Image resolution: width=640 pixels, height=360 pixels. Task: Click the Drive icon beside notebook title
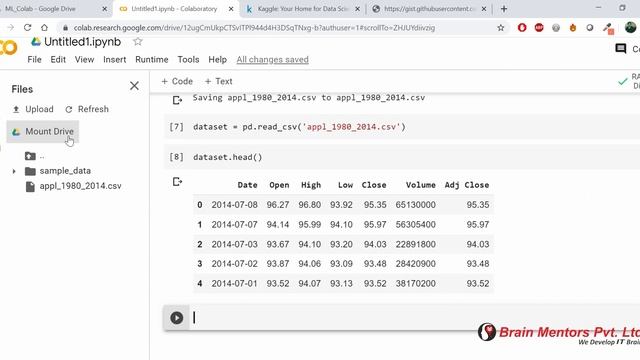(36, 42)
